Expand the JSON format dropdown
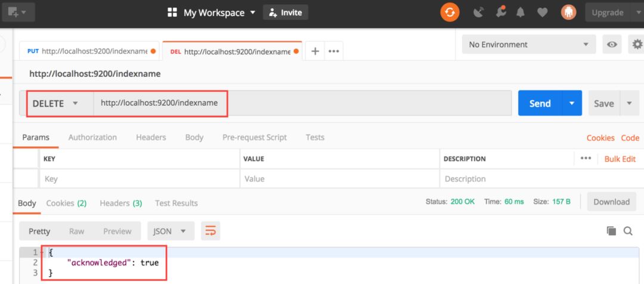 tap(170, 231)
